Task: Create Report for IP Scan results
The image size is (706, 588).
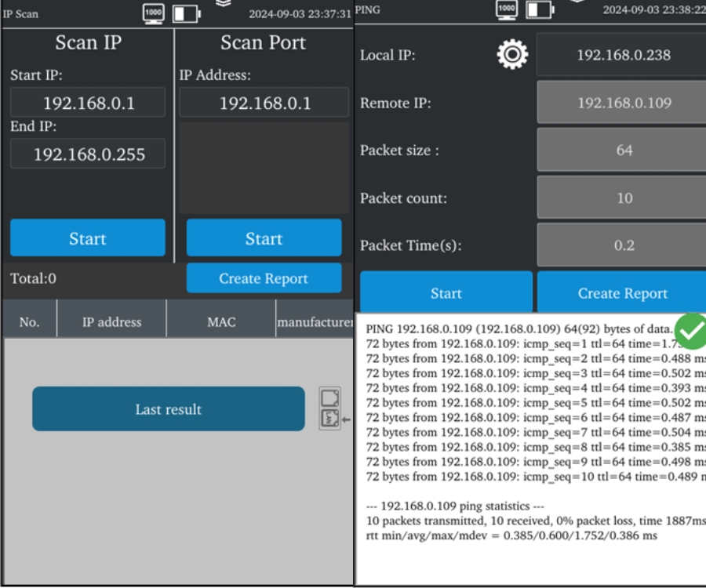Action: [x=264, y=278]
